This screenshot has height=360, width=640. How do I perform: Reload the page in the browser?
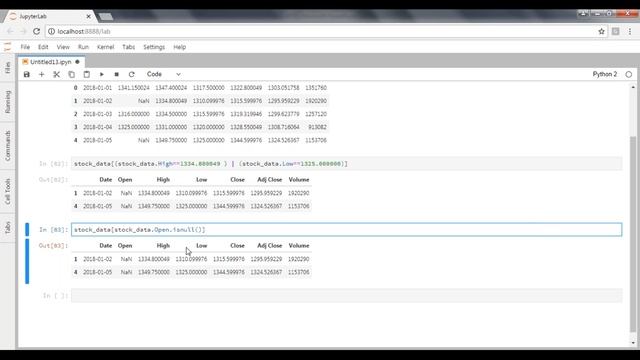tap(36, 31)
